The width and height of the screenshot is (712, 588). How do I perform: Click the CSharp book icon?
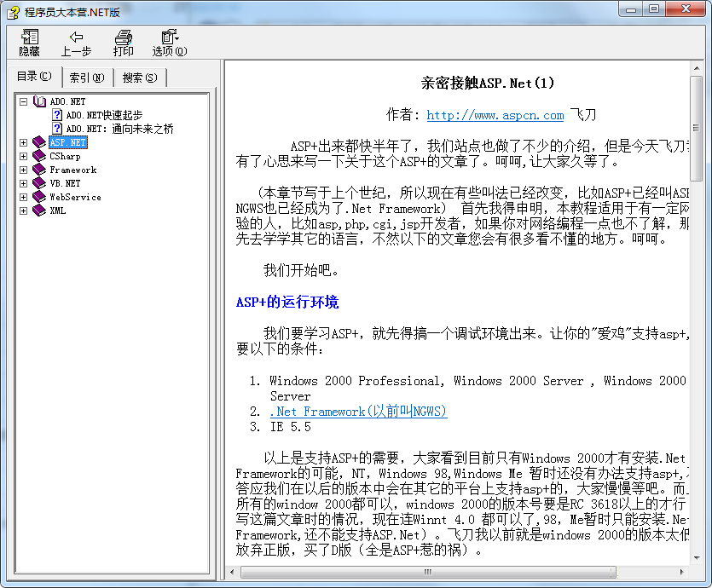pos(41,156)
